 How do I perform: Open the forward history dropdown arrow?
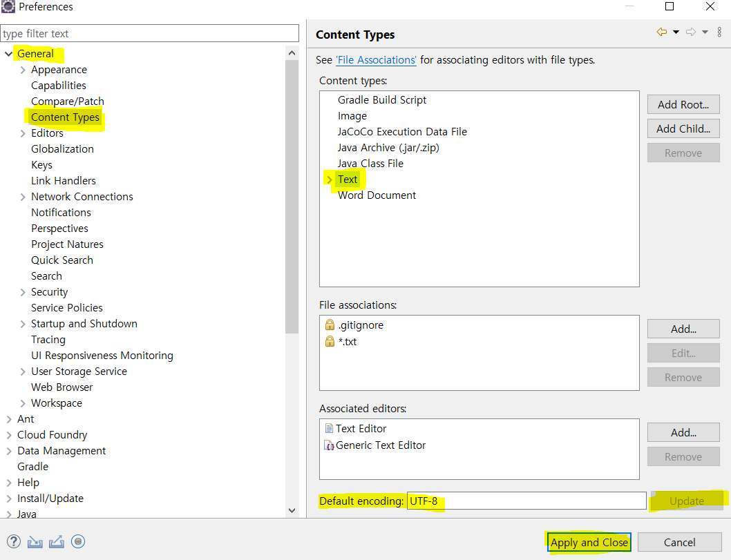point(705,32)
